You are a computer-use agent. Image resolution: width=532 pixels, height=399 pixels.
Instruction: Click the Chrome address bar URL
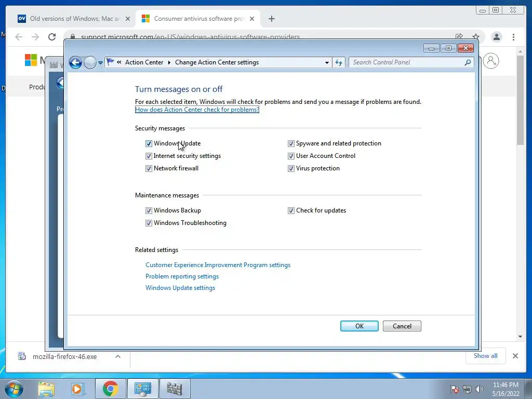[x=190, y=37]
